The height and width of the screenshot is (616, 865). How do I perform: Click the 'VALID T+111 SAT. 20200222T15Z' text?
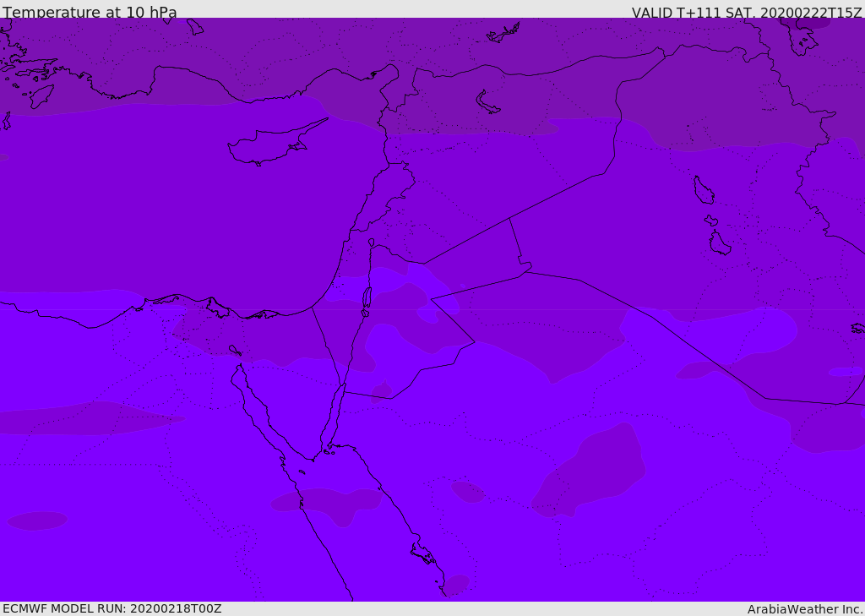tap(747, 12)
